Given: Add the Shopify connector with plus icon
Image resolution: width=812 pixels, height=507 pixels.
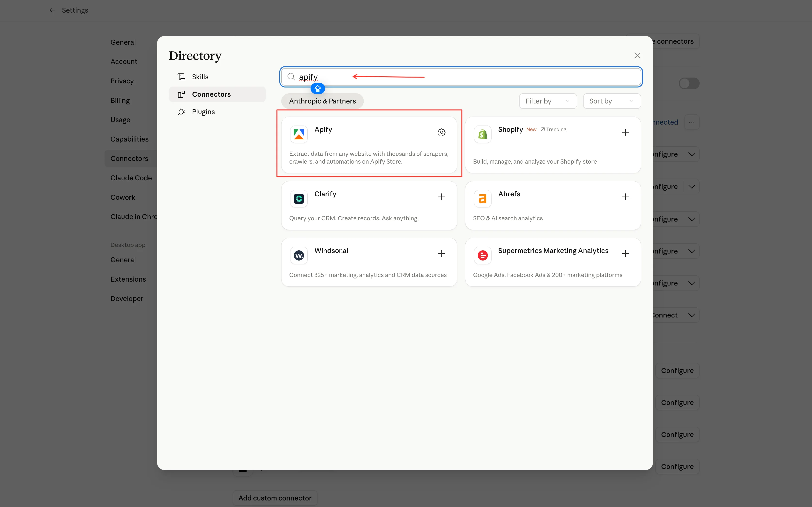Looking at the screenshot, I should click(625, 133).
